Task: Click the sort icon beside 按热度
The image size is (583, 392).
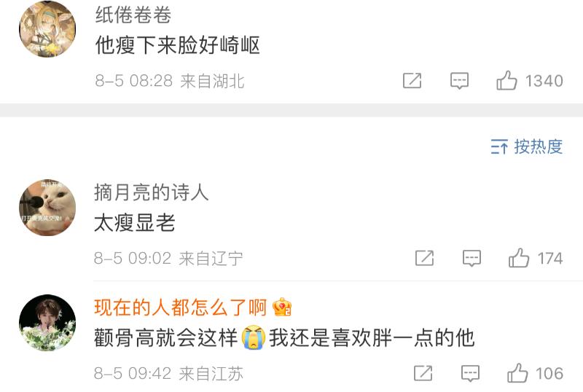Action: point(499,146)
